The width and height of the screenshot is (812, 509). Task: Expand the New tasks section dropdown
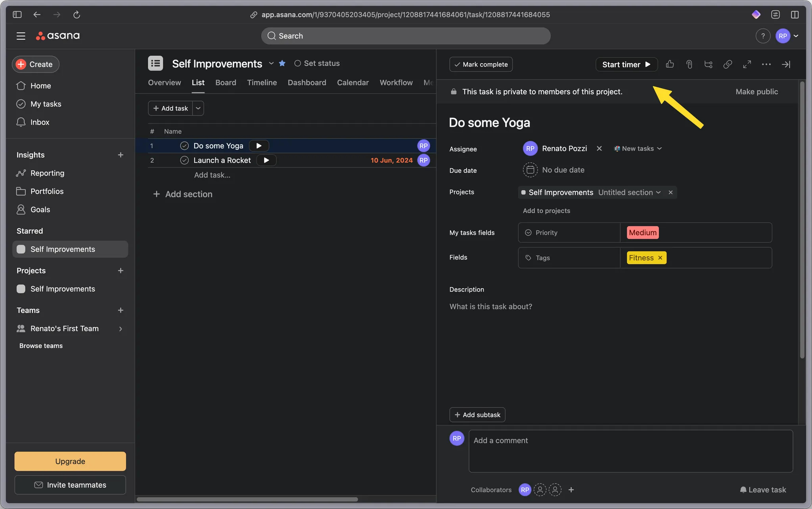[x=659, y=149]
